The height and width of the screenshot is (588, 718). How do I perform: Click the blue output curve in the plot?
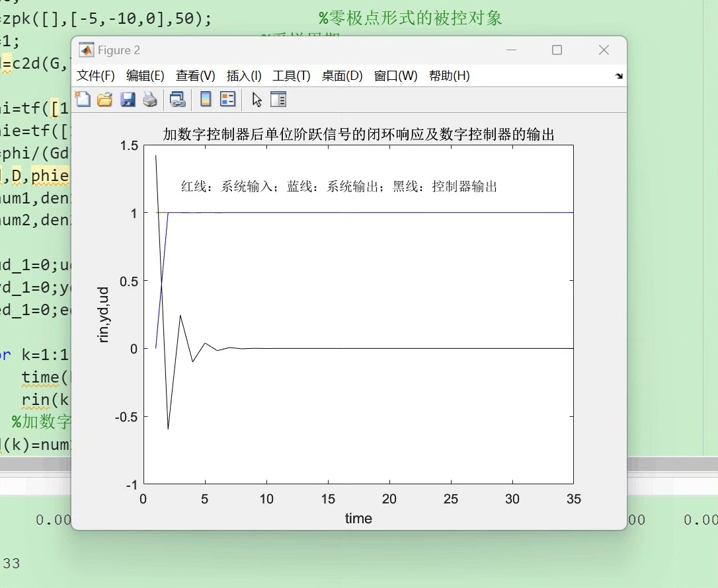click(x=397, y=213)
